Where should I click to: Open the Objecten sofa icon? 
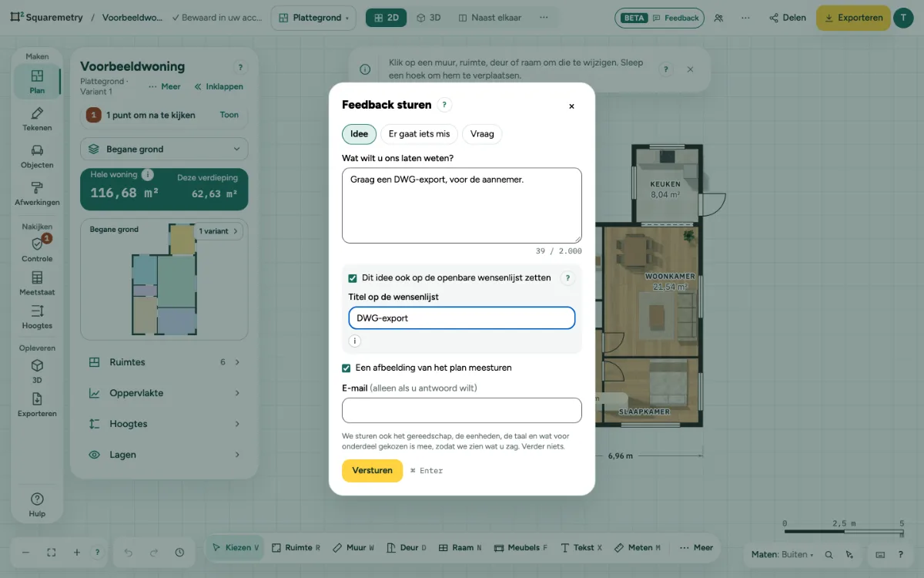click(37, 156)
